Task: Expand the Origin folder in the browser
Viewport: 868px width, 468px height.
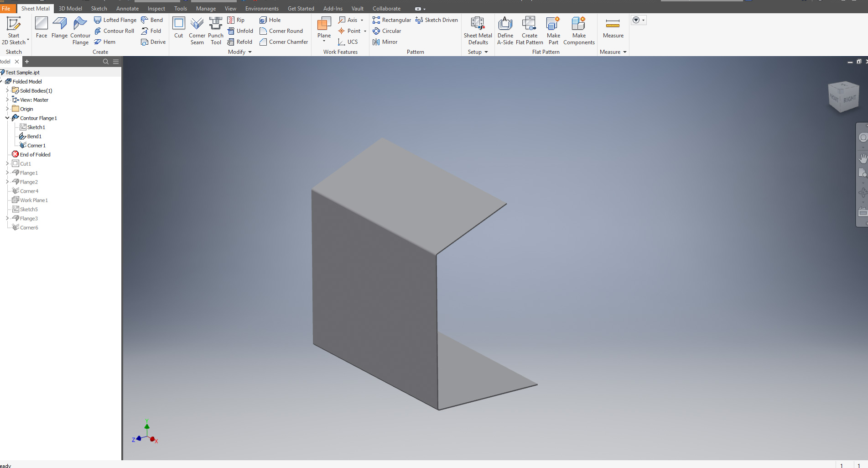Action: (x=7, y=109)
